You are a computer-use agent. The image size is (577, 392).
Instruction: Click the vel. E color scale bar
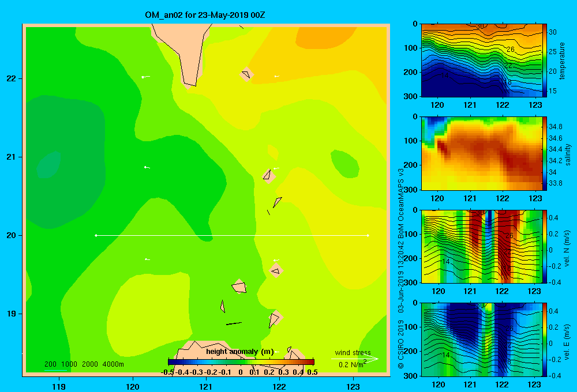coord(545,340)
